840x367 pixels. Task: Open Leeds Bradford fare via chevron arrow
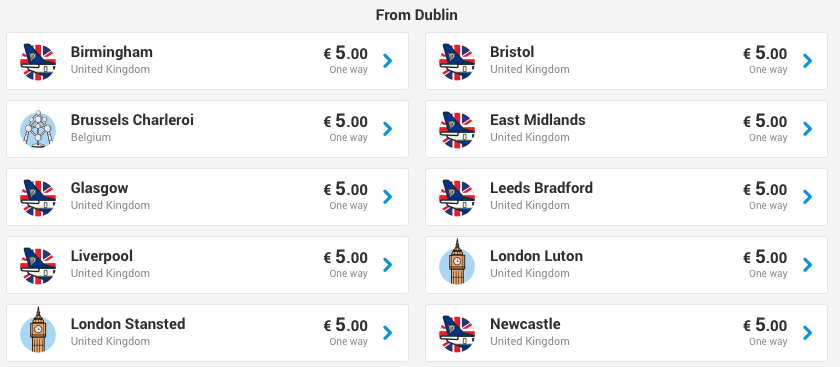[x=807, y=197]
